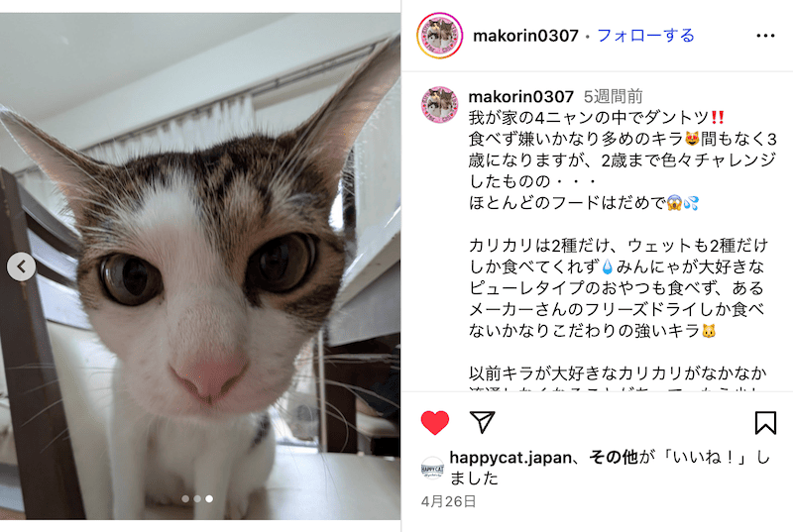Open happycat.japan's small avatar icon
Image resolution: width=793 pixels, height=532 pixels.
pos(432,468)
